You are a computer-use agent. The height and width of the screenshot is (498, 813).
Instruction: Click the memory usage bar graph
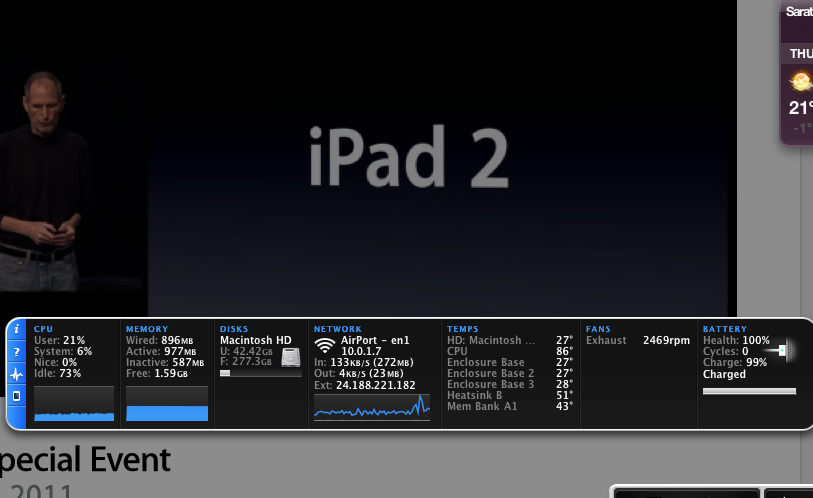[x=167, y=403]
